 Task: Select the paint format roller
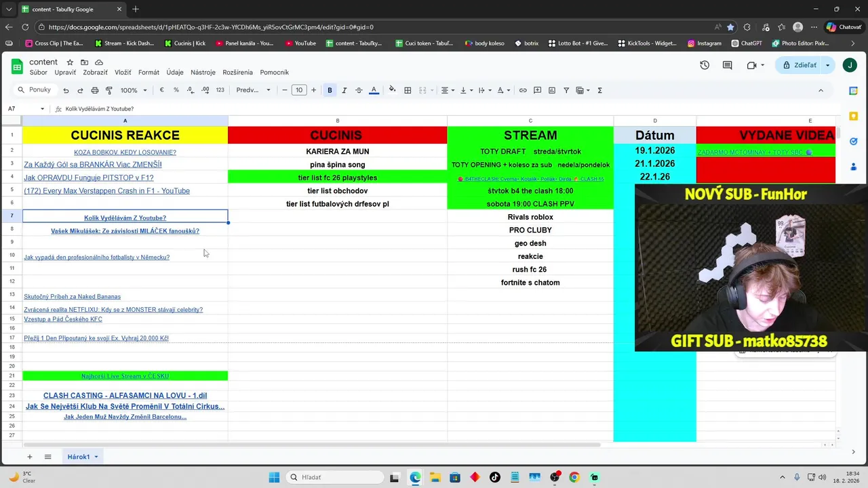pos(109,90)
